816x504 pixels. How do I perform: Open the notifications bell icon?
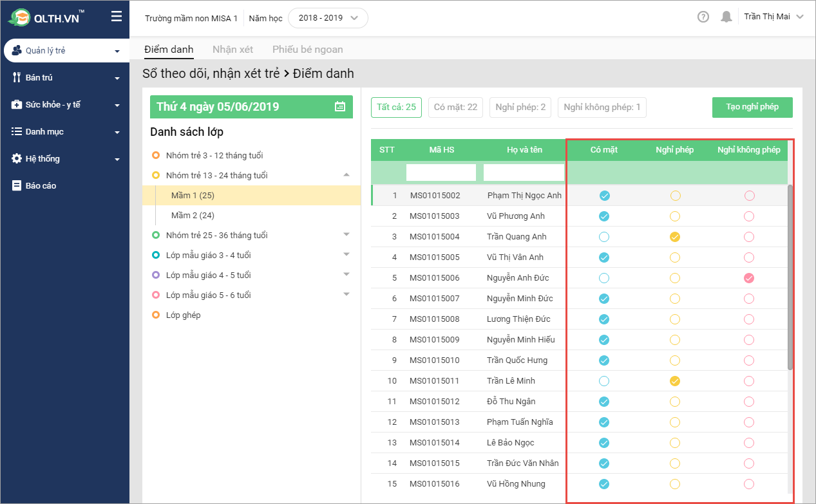click(726, 17)
